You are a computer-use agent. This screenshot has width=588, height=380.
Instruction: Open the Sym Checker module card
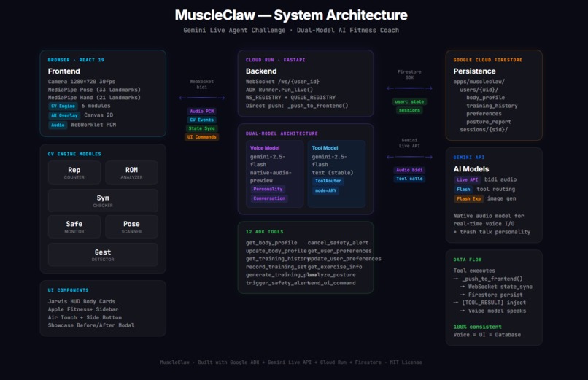click(x=103, y=201)
